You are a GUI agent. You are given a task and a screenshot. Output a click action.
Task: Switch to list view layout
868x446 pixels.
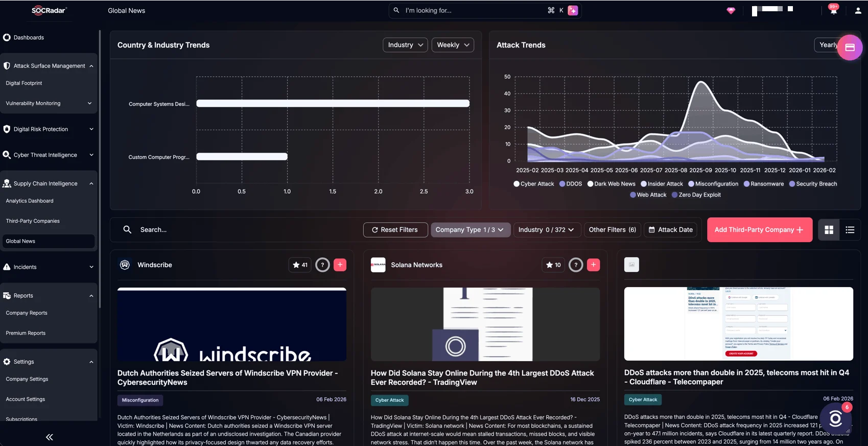tap(850, 230)
